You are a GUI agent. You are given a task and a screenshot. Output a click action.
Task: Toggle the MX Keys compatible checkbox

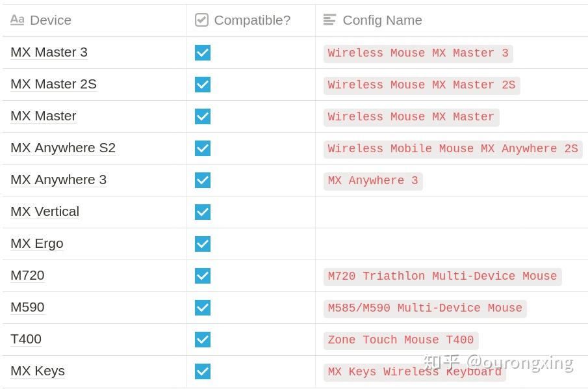[203, 371]
